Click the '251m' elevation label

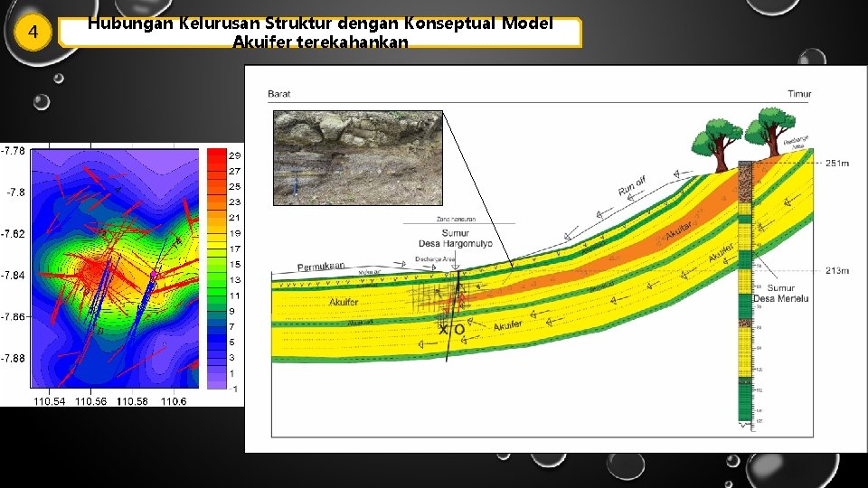point(837,164)
